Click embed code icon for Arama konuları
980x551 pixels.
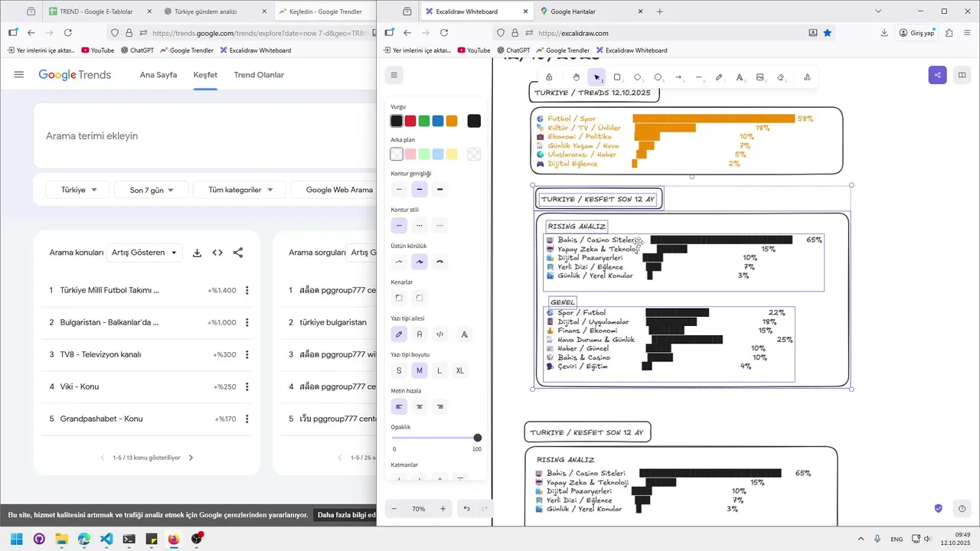tap(217, 253)
